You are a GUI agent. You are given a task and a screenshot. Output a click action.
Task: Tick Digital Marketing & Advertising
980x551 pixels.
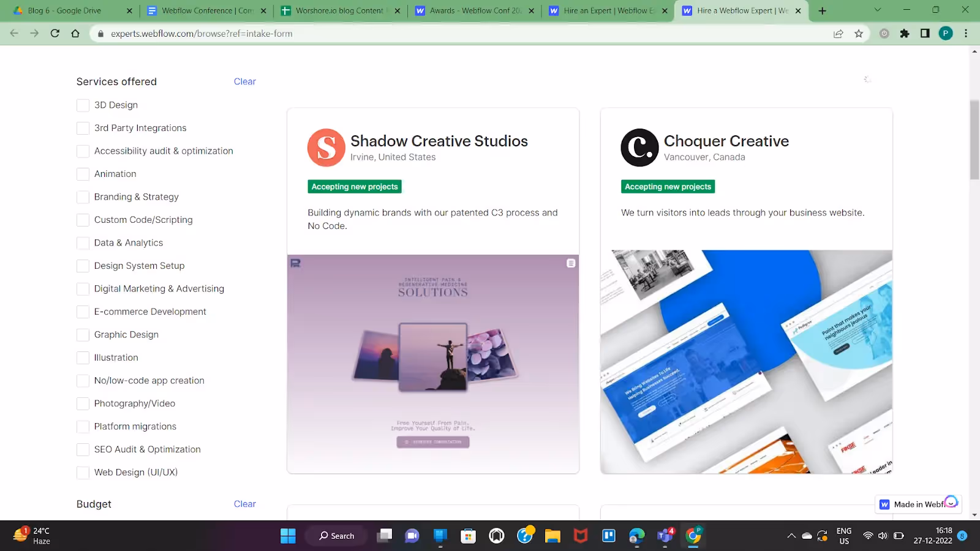[83, 289]
